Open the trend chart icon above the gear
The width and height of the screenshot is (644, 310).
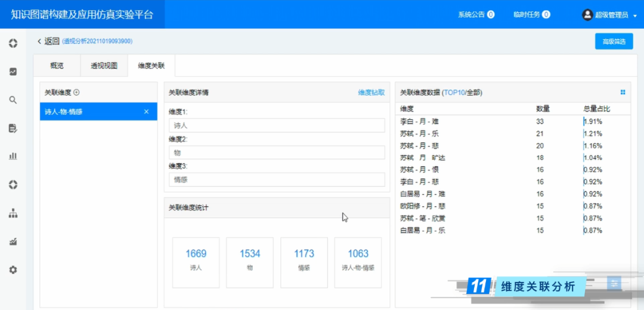coord(13,241)
